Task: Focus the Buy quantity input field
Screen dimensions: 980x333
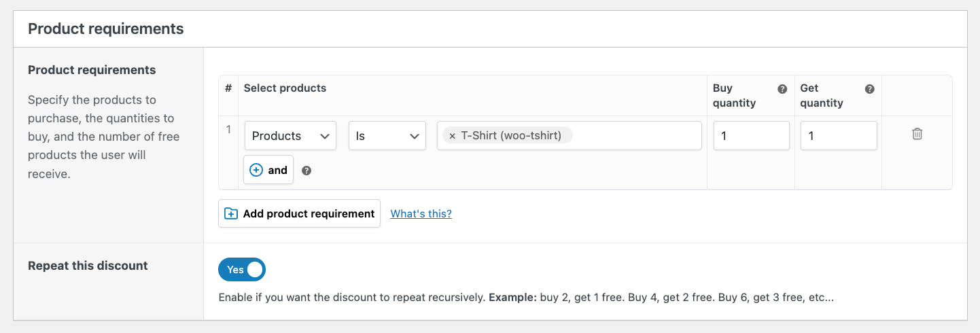Action: tap(751, 136)
